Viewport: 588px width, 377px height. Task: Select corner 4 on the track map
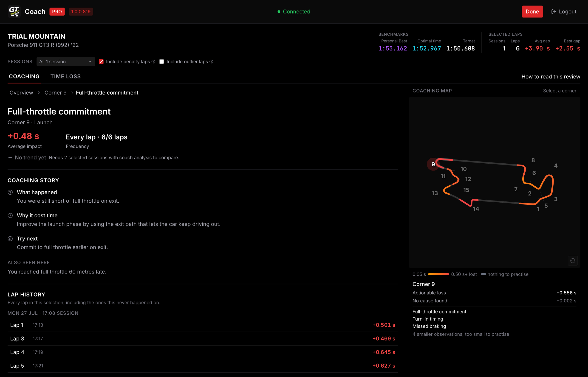(556, 166)
